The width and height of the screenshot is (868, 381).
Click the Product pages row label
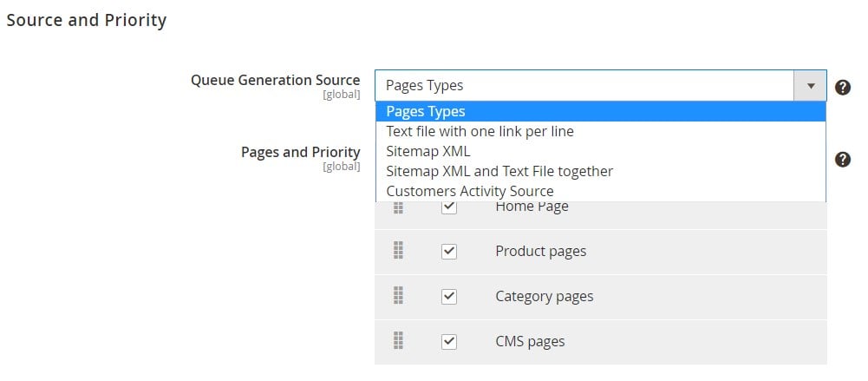(x=540, y=252)
